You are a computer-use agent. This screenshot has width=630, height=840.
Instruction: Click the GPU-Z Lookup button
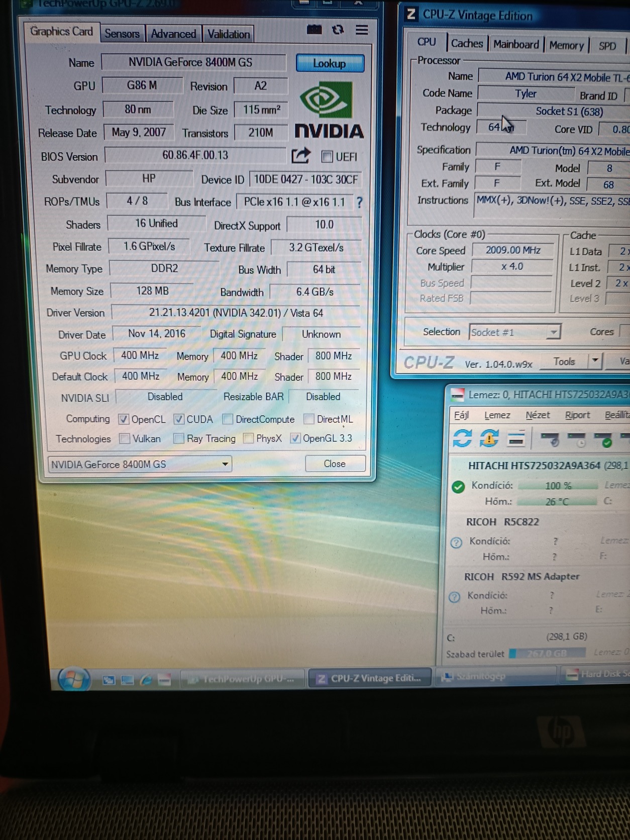click(330, 63)
